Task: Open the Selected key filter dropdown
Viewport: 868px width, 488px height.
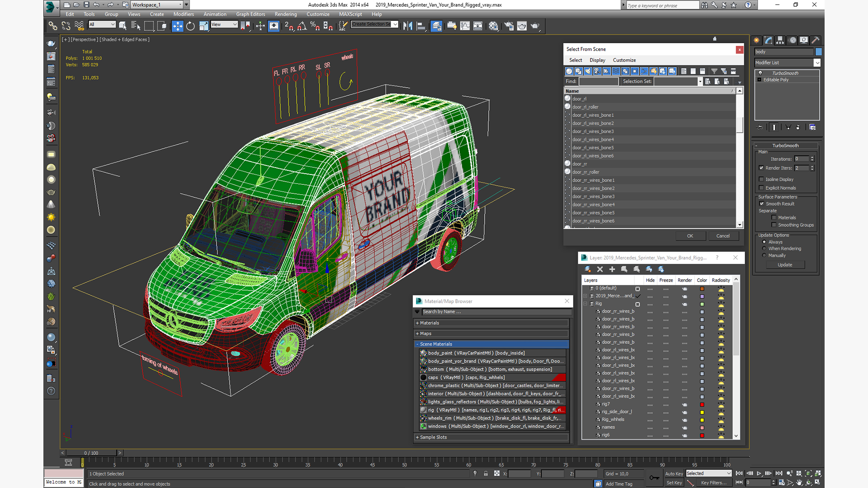Action: pyautogui.click(x=708, y=474)
